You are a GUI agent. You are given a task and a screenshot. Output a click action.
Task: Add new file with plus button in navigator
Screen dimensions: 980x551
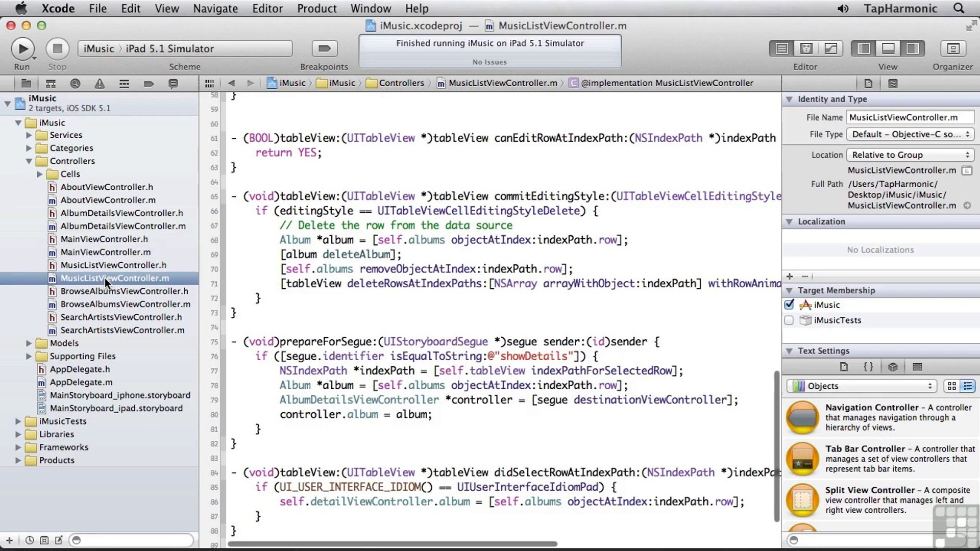tap(9, 540)
